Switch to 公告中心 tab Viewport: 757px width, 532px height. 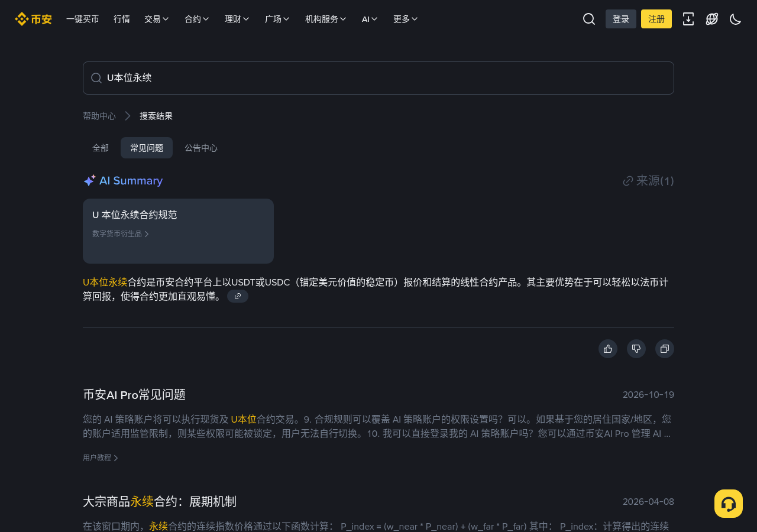coord(201,148)
